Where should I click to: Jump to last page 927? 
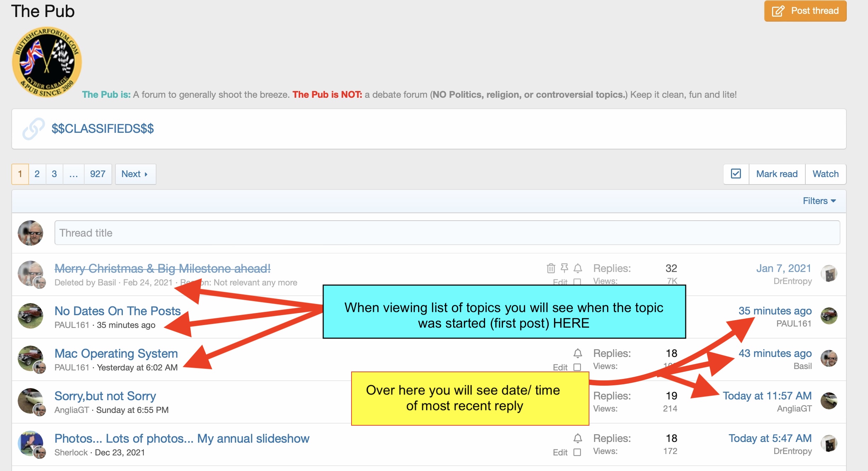(x=97, y=174)
